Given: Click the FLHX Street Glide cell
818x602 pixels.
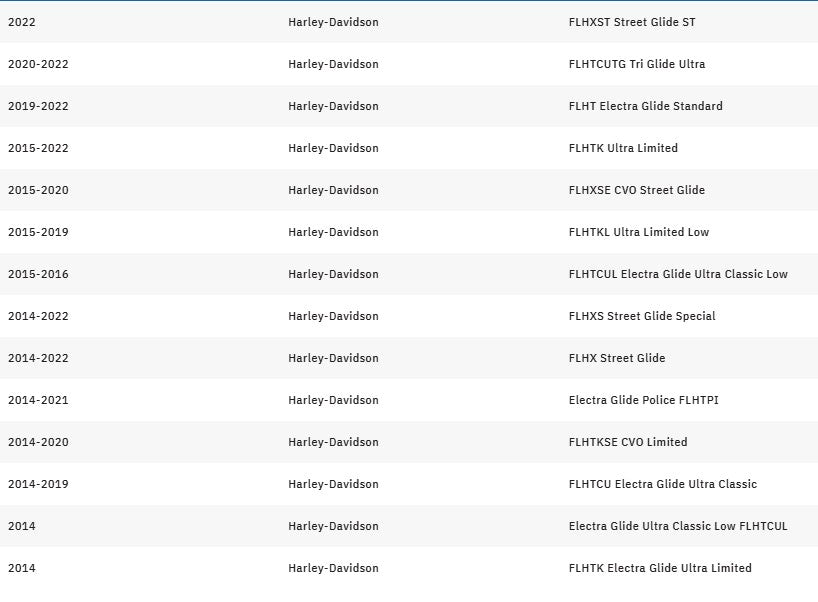Looking at the screenshot, I should click(616, 358).
